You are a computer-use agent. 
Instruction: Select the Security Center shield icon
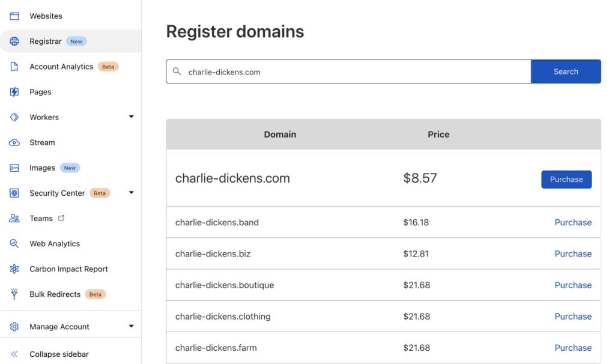coord(15,192)
